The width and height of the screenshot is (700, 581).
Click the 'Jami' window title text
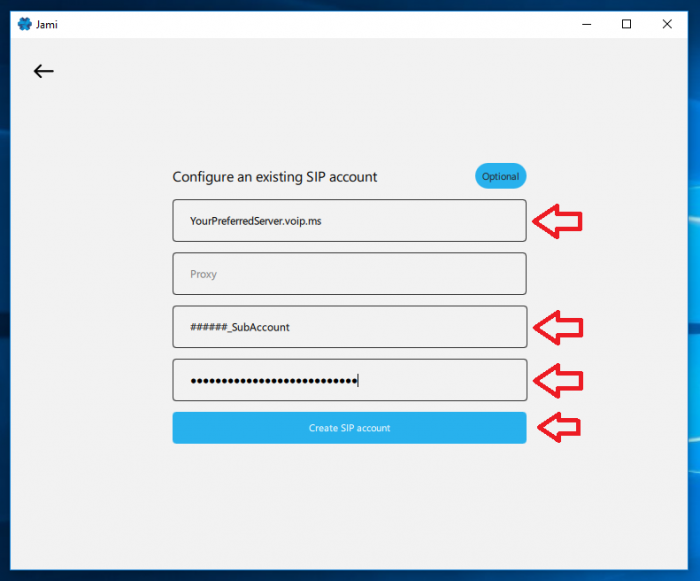click(47, 25)
